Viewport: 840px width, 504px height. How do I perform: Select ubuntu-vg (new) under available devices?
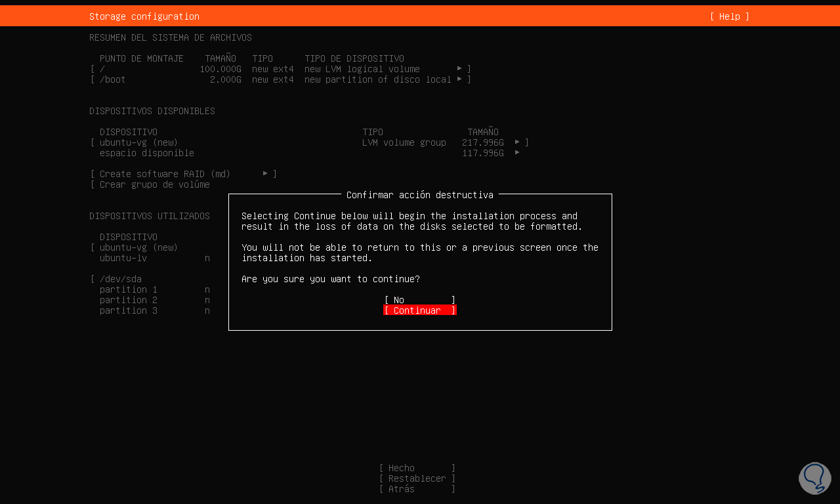[x=139, y=142]
